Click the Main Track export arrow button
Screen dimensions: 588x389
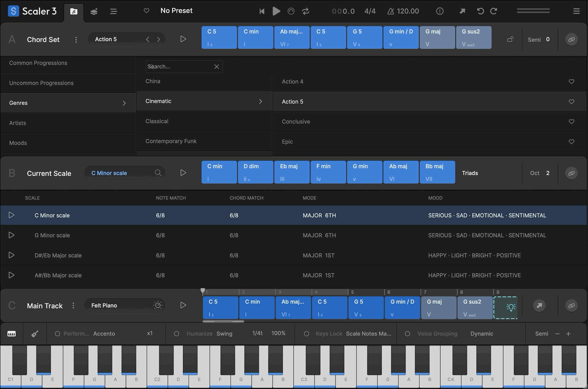pyautogui.click(x=539, y=305)
